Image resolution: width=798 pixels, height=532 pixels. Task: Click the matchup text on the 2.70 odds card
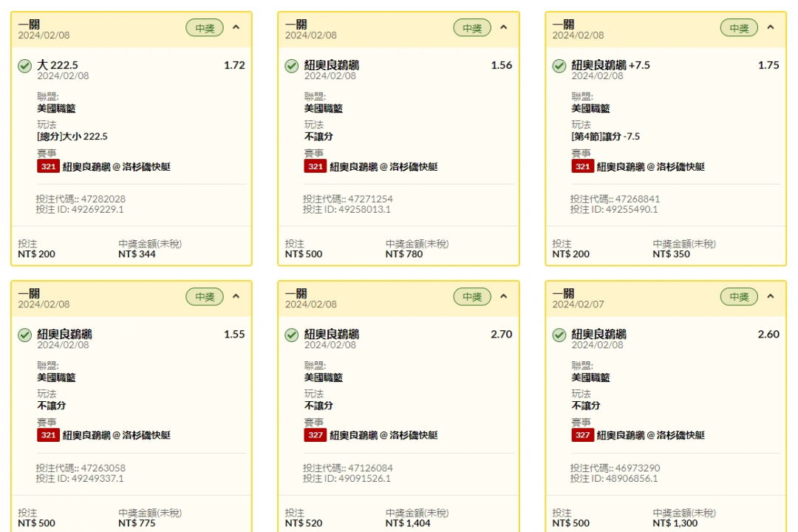coord(383,435)
